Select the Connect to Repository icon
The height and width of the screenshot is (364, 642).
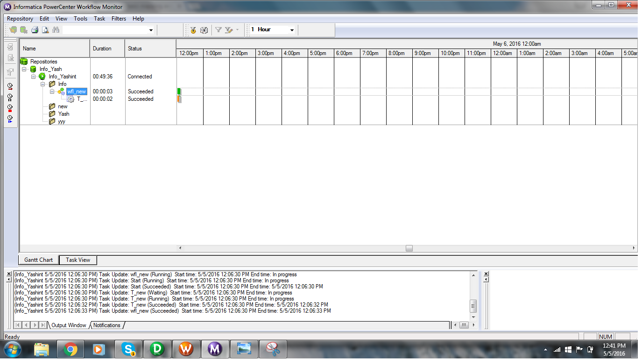13,29
